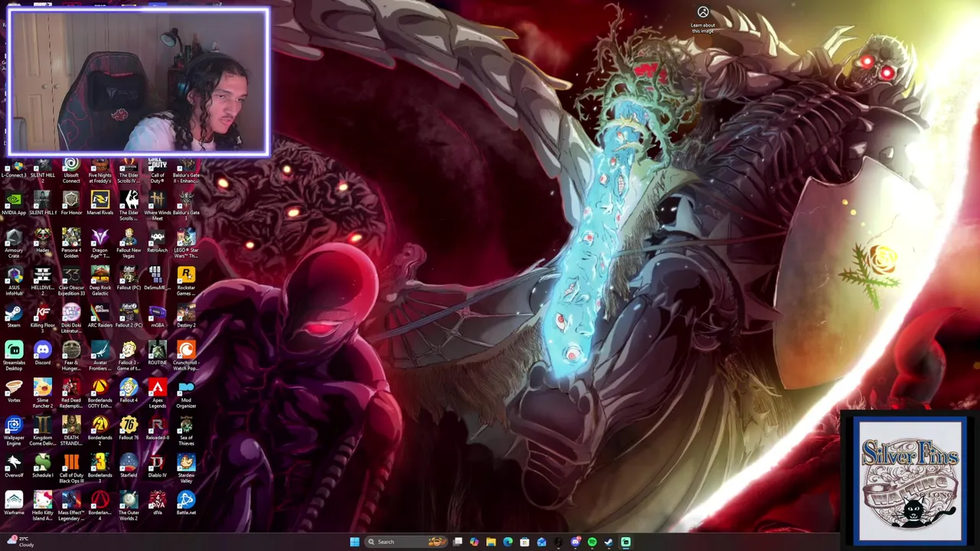Viewport: 980px width, 551px height.
Task: Launch Slime Rancher 2 shortcut
Action: (42, 394)
